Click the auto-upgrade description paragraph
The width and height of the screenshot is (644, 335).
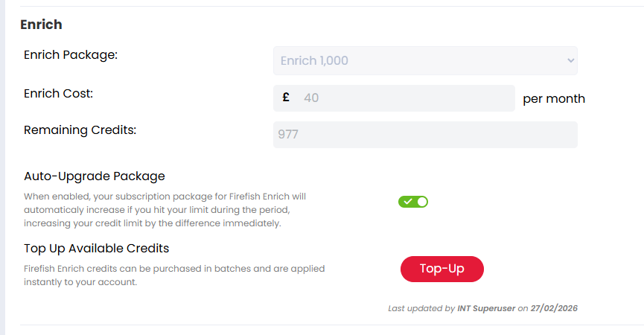164,210
